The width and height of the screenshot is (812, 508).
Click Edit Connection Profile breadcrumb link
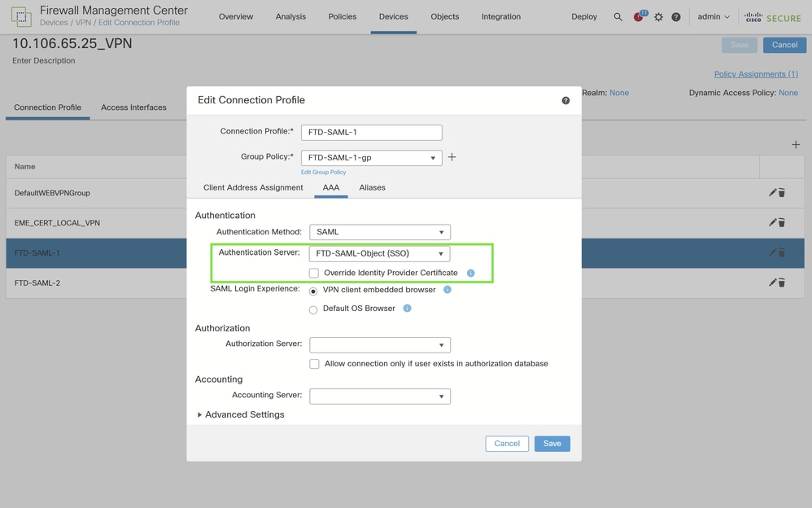click(x=139, y=23)
